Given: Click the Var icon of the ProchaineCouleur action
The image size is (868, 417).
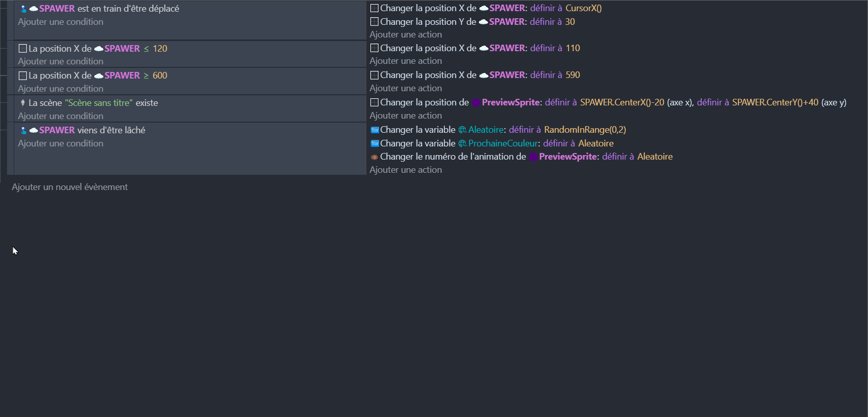Looking at the screenshot, I should click(x=374, y=143).
